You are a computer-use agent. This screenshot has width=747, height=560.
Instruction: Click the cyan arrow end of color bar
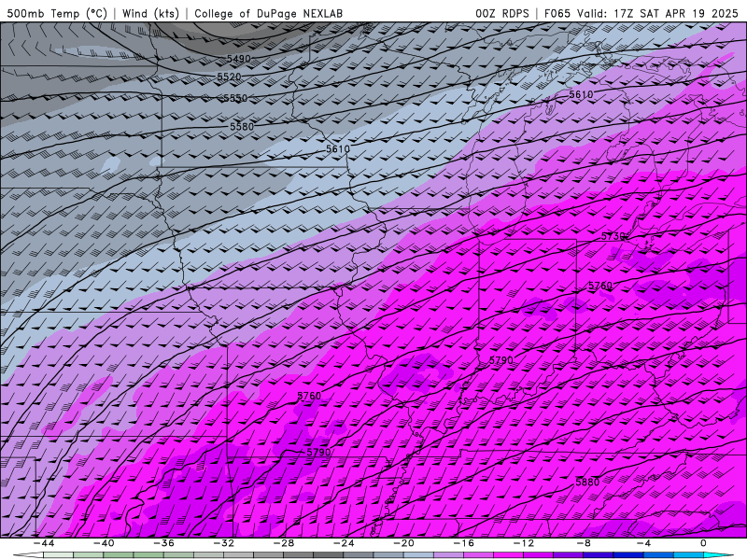point(718,555)
